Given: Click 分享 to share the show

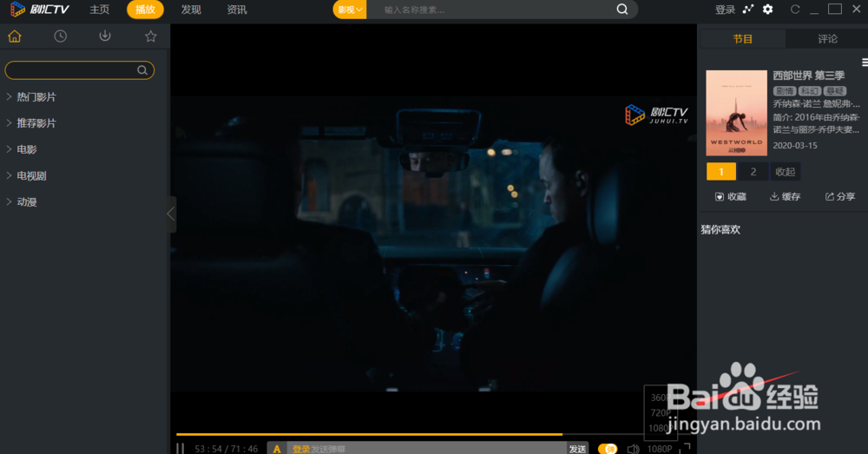Looking at the screenshot, I should pyautogui.click(x=840, y=196).
